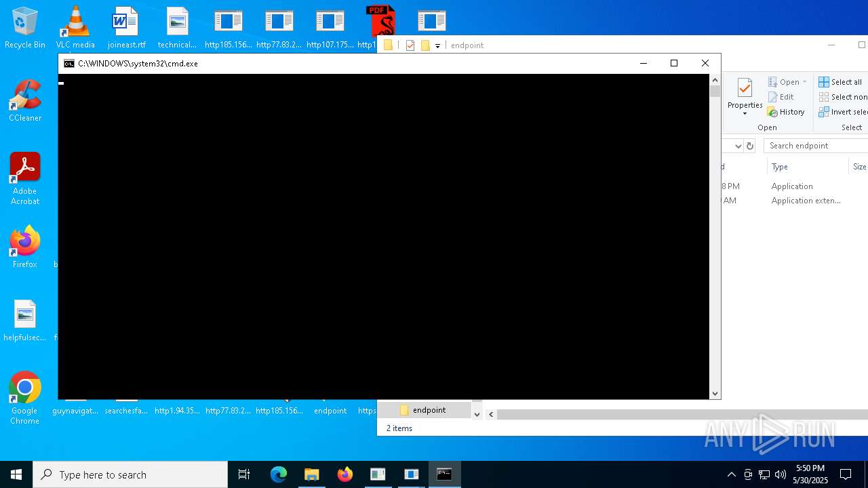This screenshot has height=488, width=868.
Task: Open the Windows Start menu
Action: tap(16, 474)
